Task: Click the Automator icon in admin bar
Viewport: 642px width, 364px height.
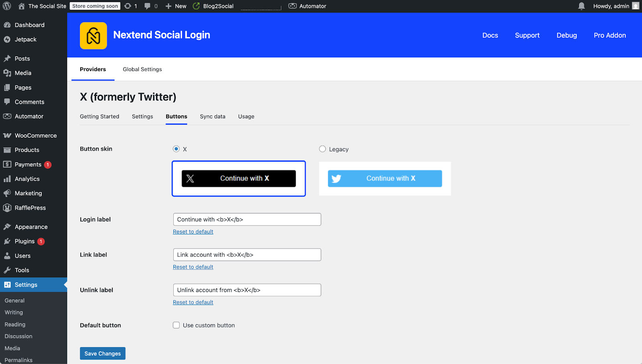Action: 293,6
